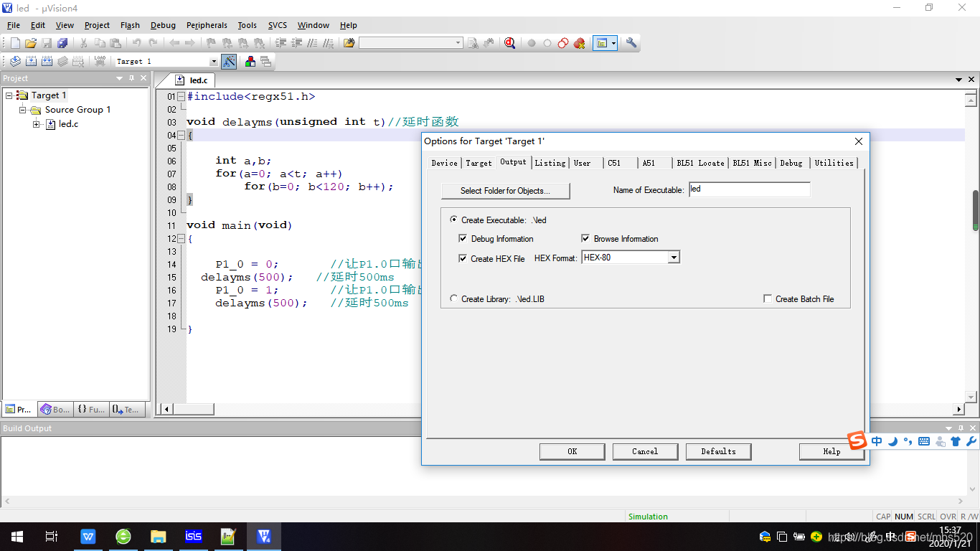980x551 pixels.
Task: Click the Download LOAD icon
Action: click(x=100, y=62)
